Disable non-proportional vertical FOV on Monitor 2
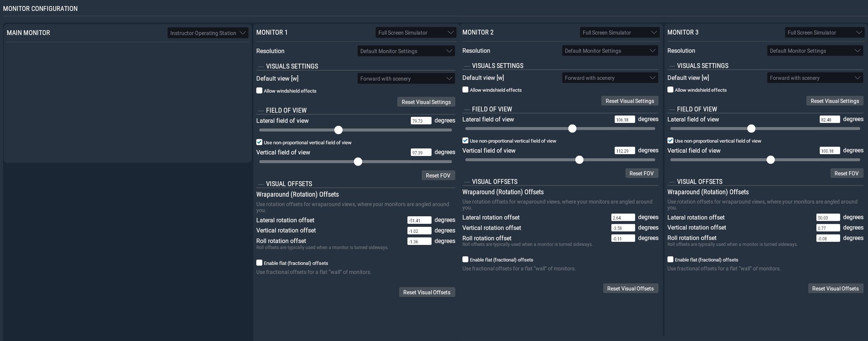Screen dimensions: 868x341 (x=465, y=141)
